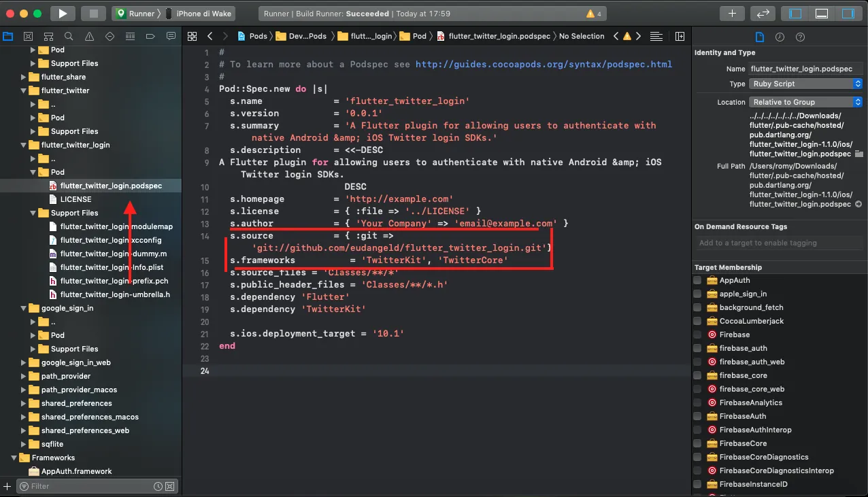Viewport: 868px width, 497px height.
Task: Reveal full path in Finder arrow
Action: click(858, 204)
